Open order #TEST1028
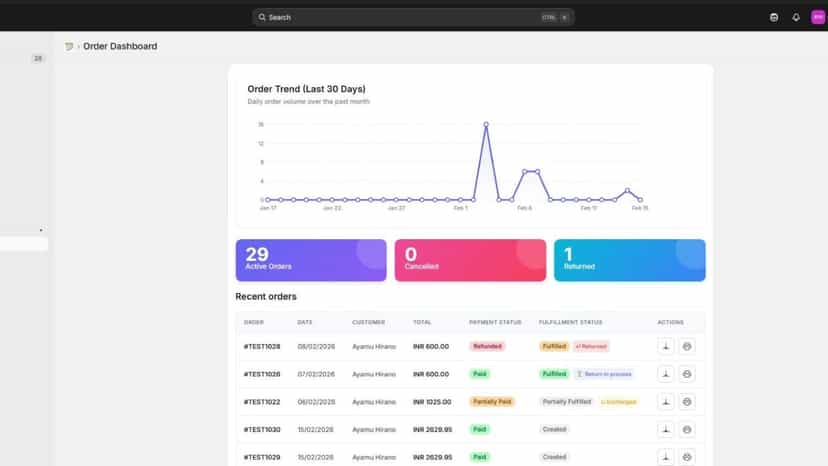 click(262, 347)
